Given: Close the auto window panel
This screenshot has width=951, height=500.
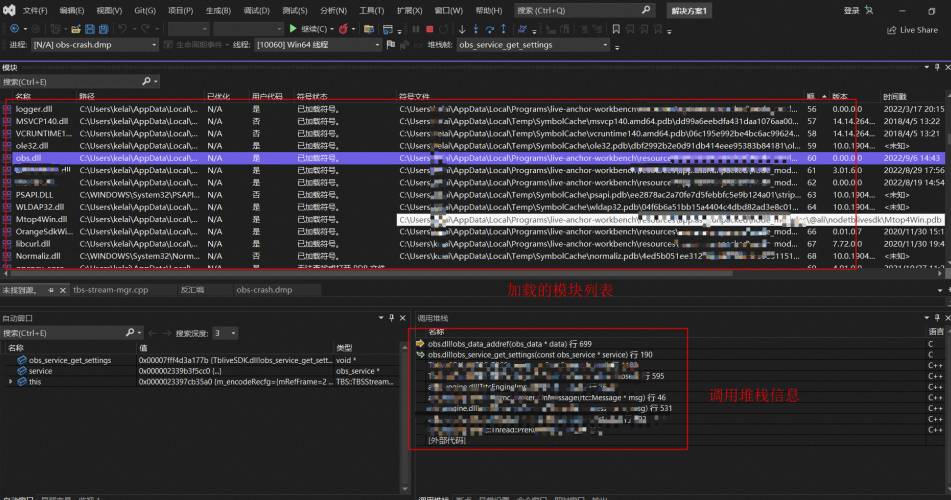Looking at the screenshot, I should [x=403, y=318].
